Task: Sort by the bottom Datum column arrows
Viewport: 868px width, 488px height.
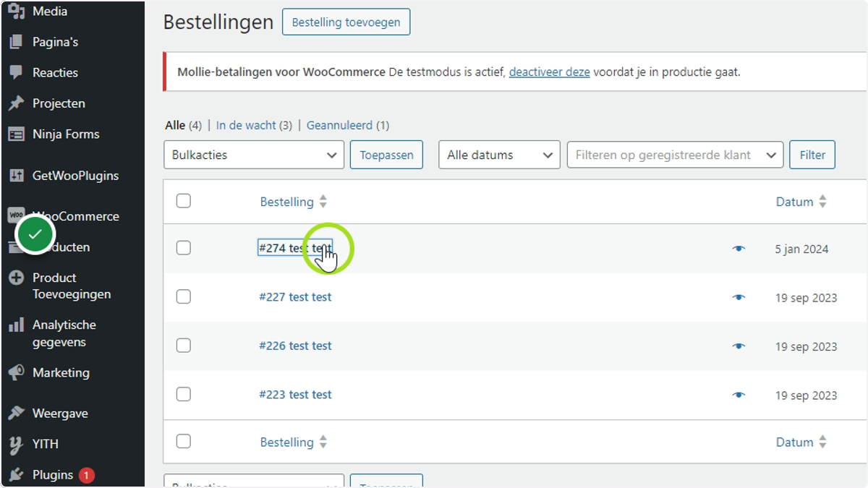Action: (x=822, y=442)
